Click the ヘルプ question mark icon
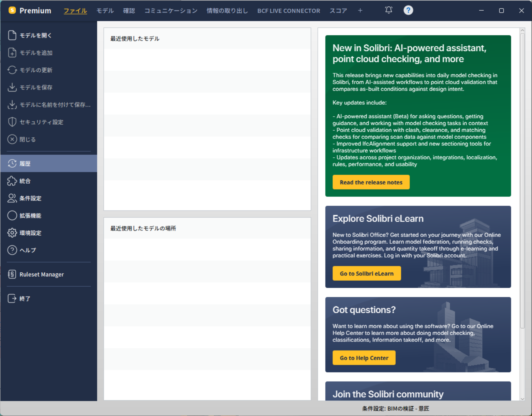Screen dimensions: 532x416 [12, 250]
